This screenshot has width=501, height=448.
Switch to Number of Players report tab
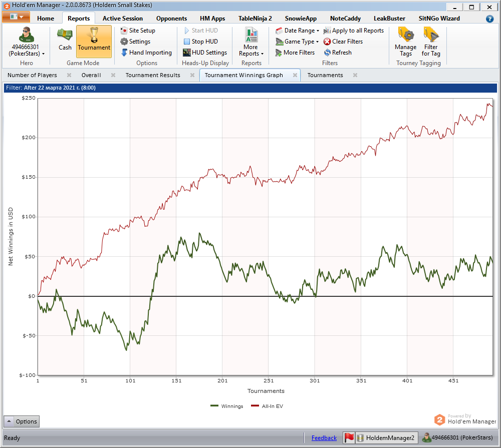coord(32,76)
